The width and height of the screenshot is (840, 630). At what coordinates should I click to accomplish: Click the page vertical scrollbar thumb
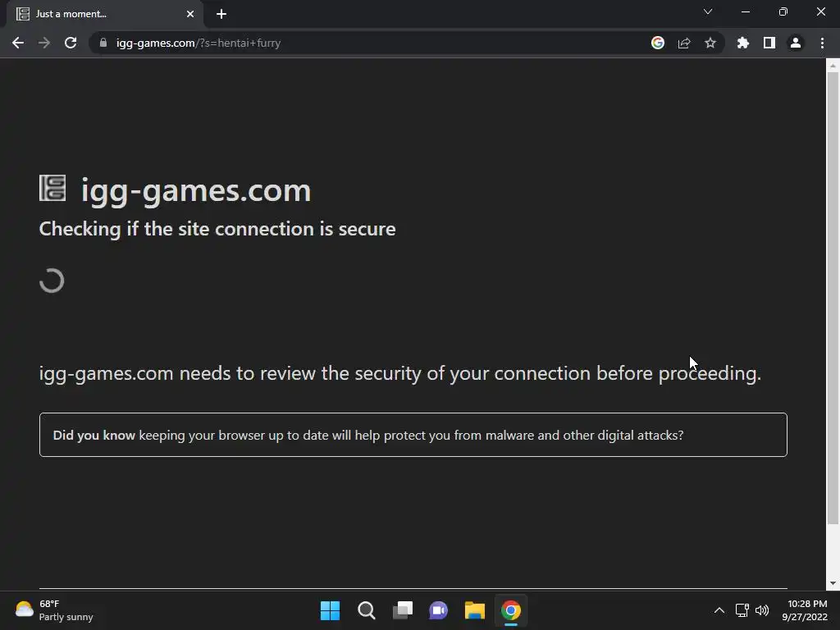click(833, 298)
